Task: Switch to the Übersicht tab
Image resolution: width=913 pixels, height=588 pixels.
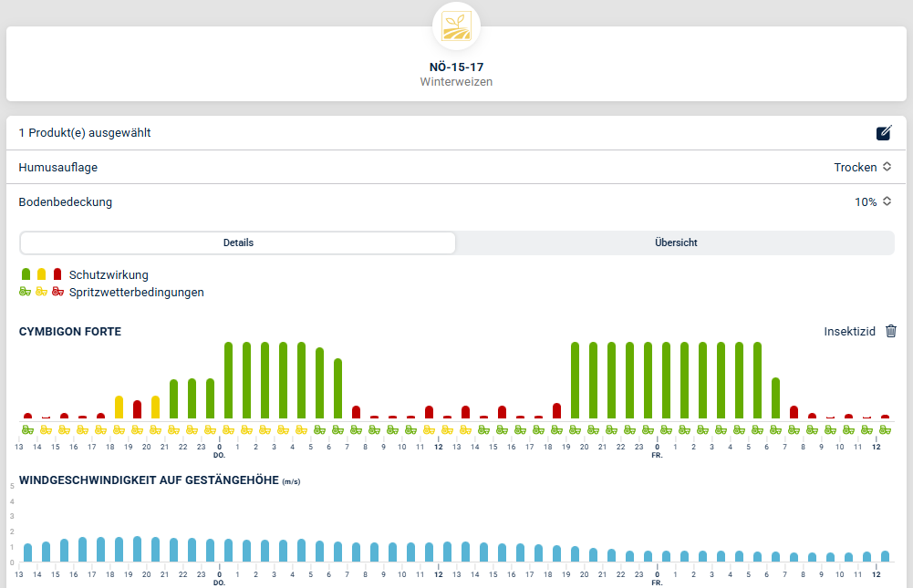Action: tap(676, 242)
